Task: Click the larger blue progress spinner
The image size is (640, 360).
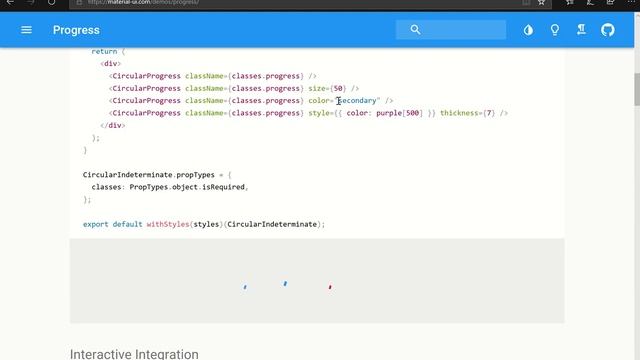Action: point(285,283)
